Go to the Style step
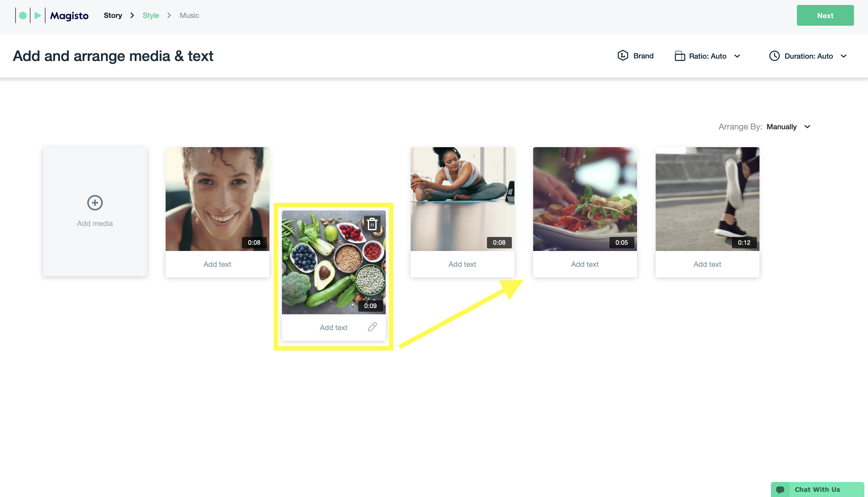868x497 pixels. pyautogui.click(x=151, y=15)
